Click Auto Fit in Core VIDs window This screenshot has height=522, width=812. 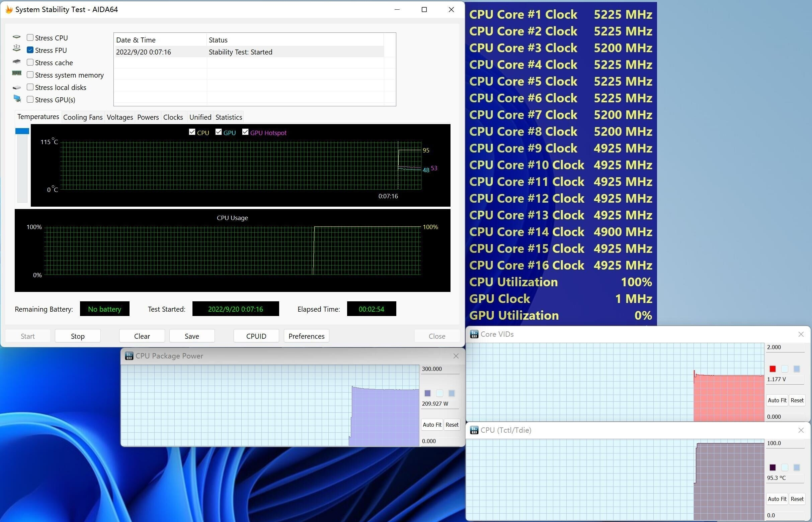click(x=777, y=400)
